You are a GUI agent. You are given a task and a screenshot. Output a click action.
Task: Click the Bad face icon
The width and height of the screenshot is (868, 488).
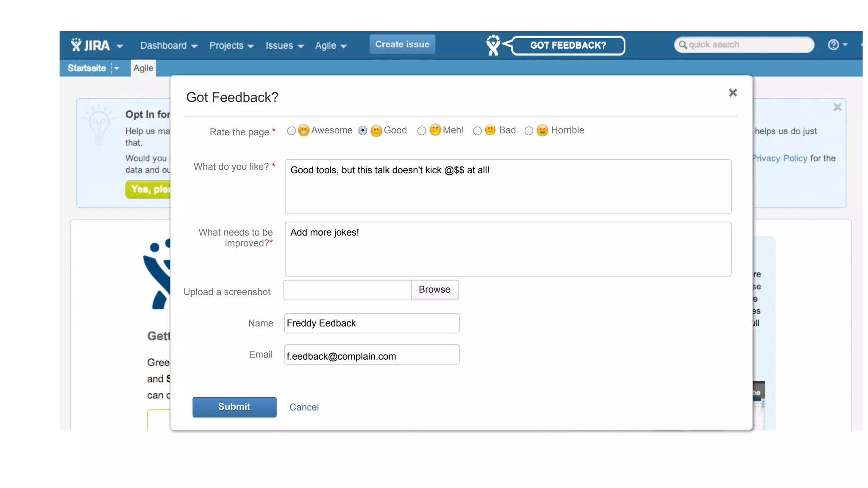(490, 130)
